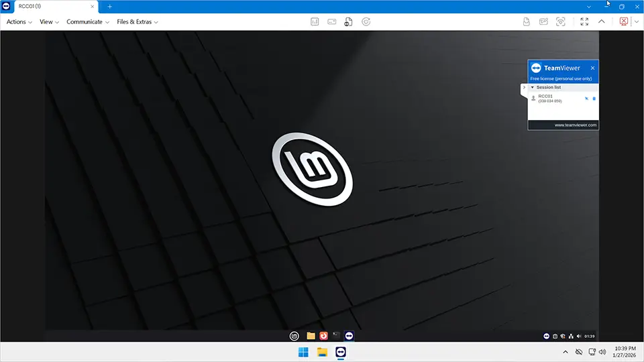Viewport: 644px width, 362px height.
Task: Click the session statistics chart toolbar icon
Action: tap(315, 21)
